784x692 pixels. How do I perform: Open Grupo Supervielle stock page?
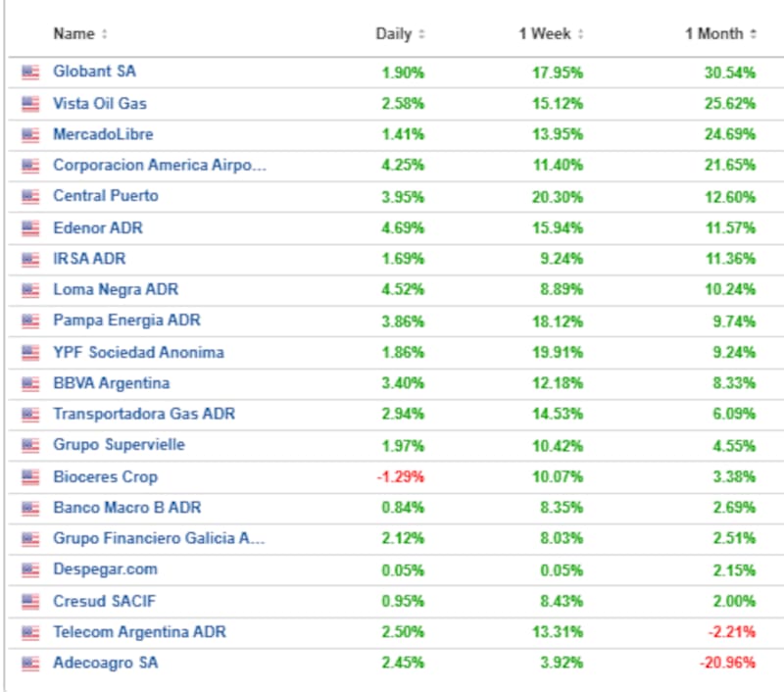[119, 445]
